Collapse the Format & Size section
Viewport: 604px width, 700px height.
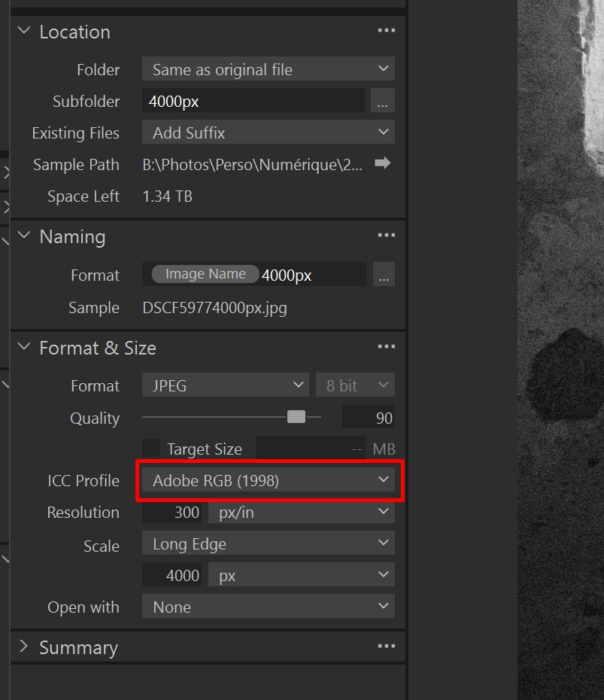24,346
